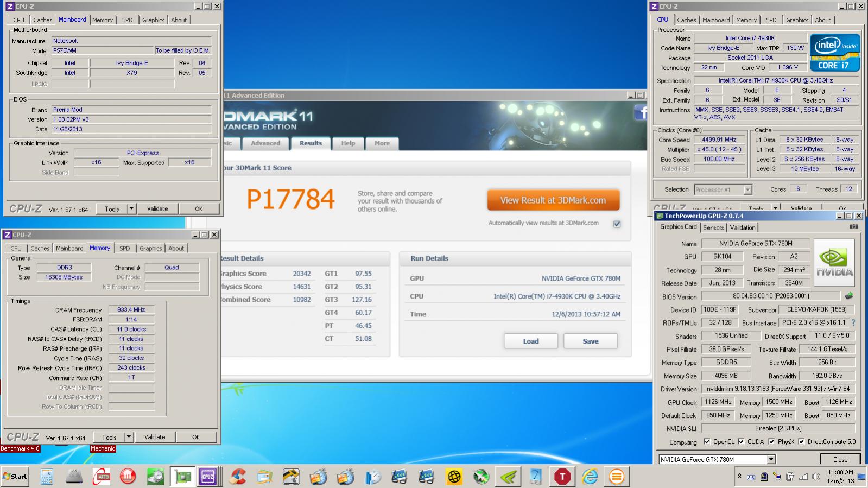Select Caches tab in Memory CPU-Z window
Viewport: 868px width, 488px height.
click(x=40, y=248)
